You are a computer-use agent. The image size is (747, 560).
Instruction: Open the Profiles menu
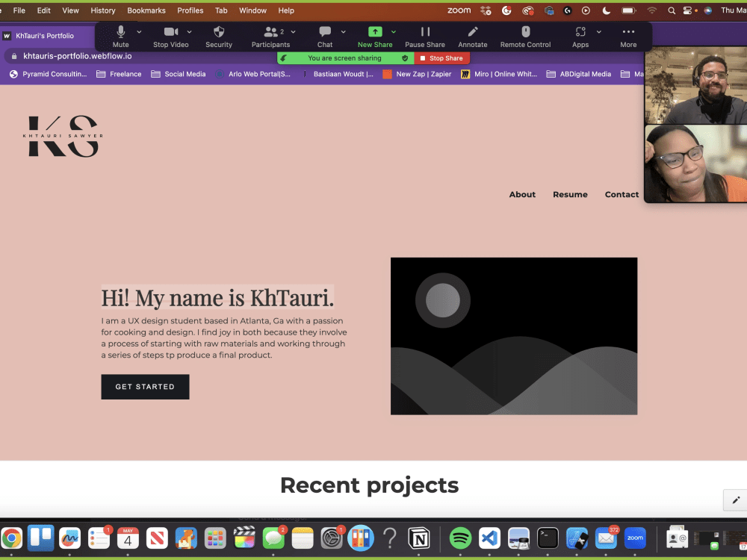click(190, 10)
